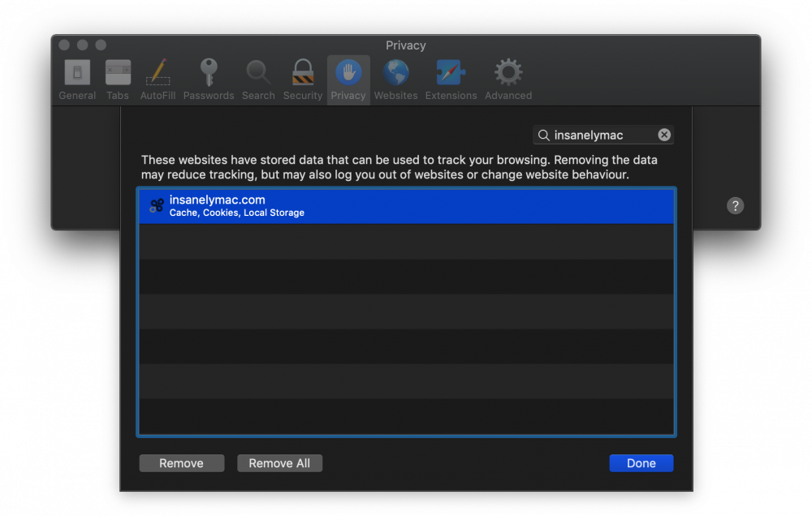Select the insanelymac.com row

[406, 206]
